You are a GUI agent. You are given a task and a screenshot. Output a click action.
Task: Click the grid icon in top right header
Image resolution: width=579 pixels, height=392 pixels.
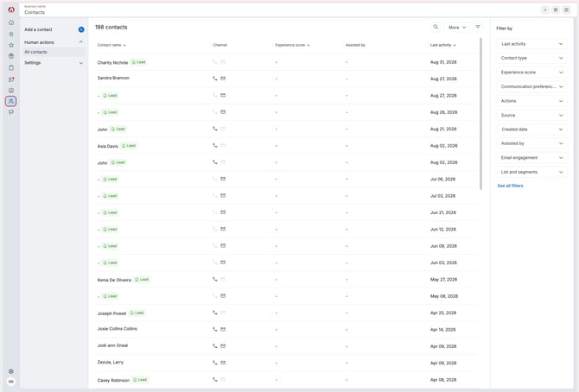tap(556, 10)
